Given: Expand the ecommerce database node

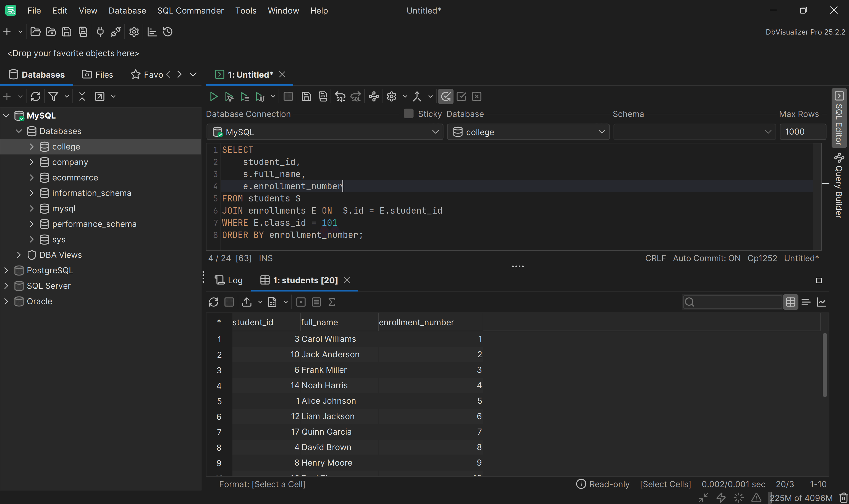Looking at the screenshot, I should click(x=32, y=178).
